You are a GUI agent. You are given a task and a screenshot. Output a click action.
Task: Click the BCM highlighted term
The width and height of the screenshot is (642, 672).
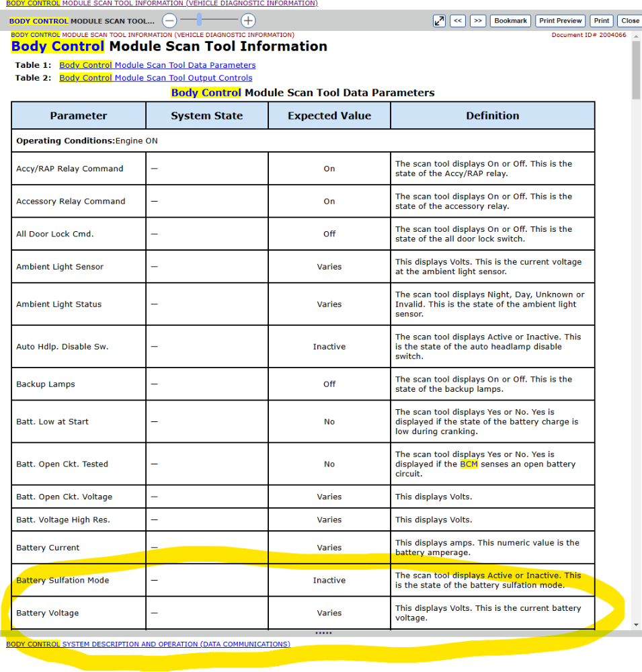(x=469, y=464)
